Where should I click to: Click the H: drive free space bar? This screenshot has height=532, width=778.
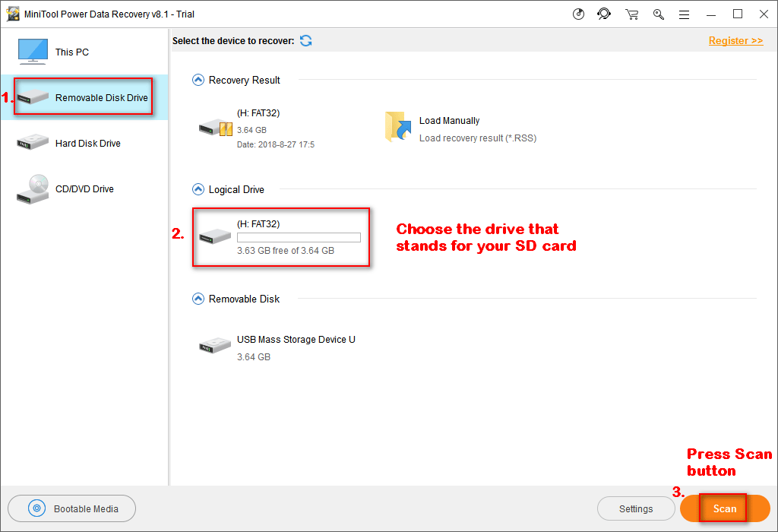[x=299, y=238]
